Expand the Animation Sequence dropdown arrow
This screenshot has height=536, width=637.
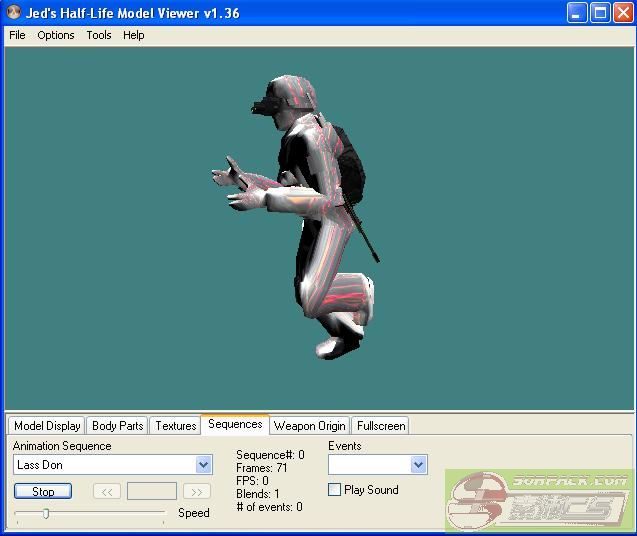pyautogui.click(x=204, y=464)
